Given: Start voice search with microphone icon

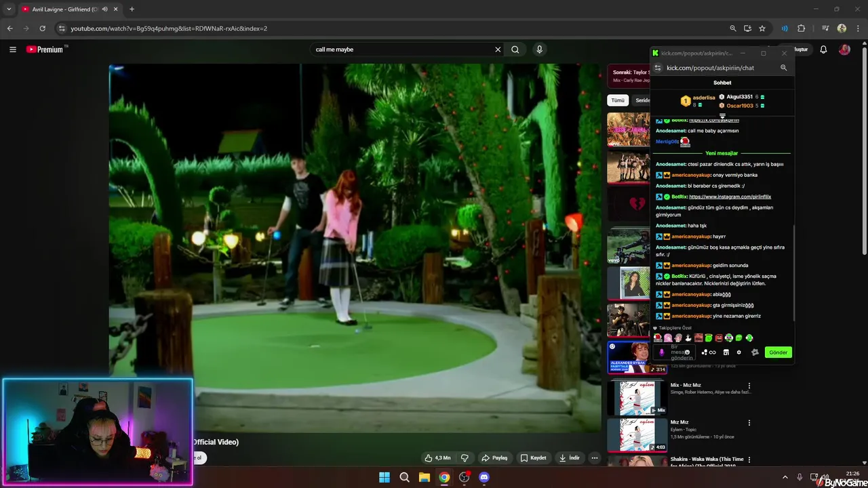Looking at the screenshot, I should (x=540, y=49).
